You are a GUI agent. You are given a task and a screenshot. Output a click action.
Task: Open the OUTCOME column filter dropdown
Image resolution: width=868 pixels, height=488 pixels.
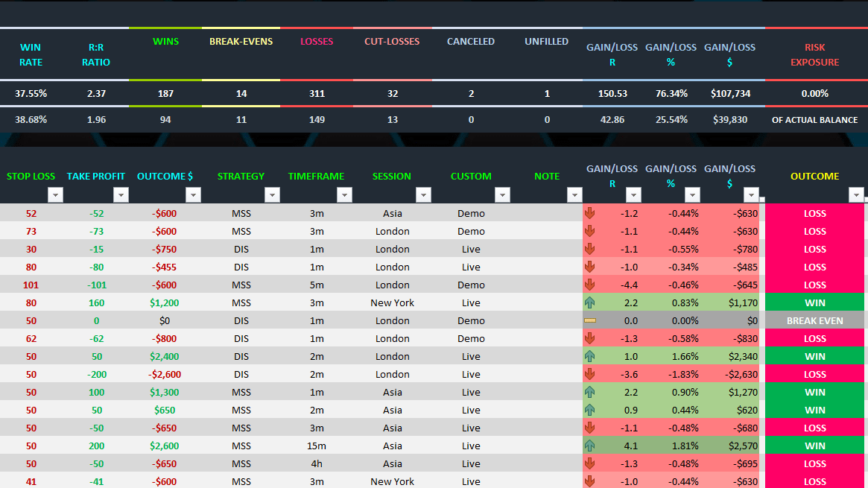point(856,194)
